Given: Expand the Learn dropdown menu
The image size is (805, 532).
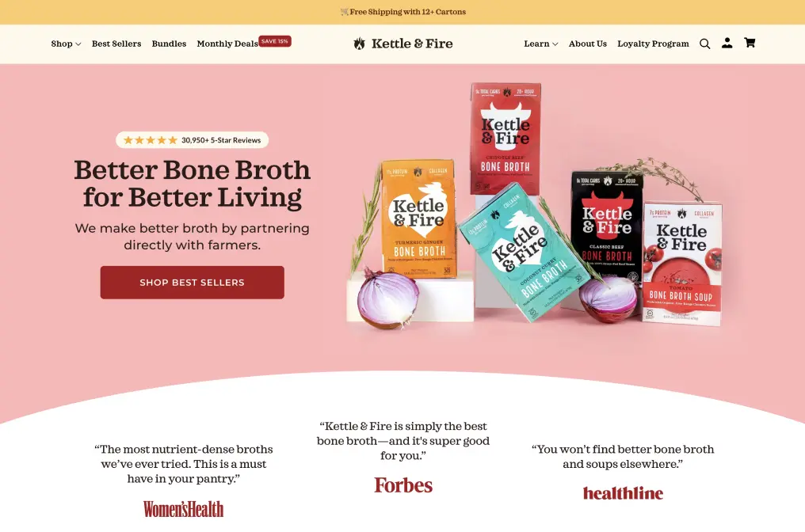Looking at the screenshot, I should pos(540,44).
